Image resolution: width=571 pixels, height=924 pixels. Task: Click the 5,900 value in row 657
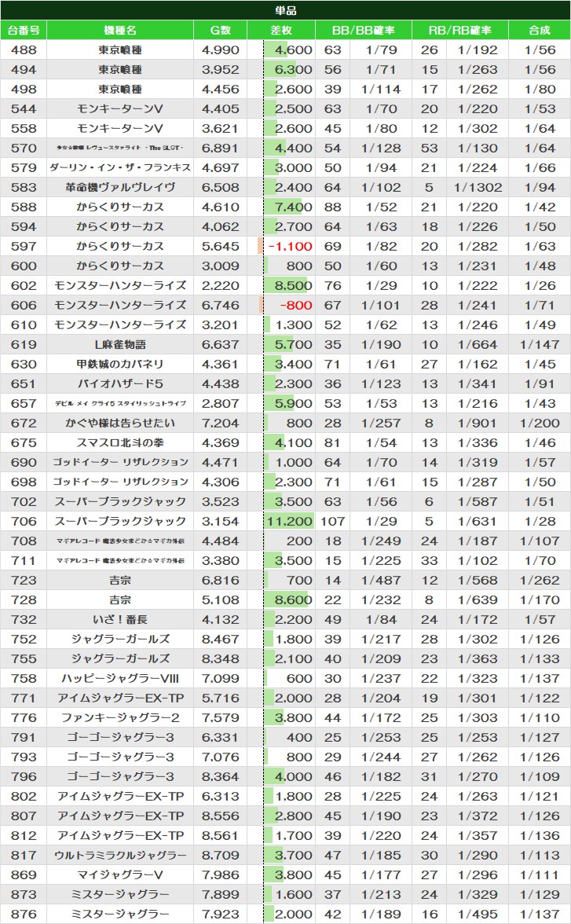[x=294, y=403]
